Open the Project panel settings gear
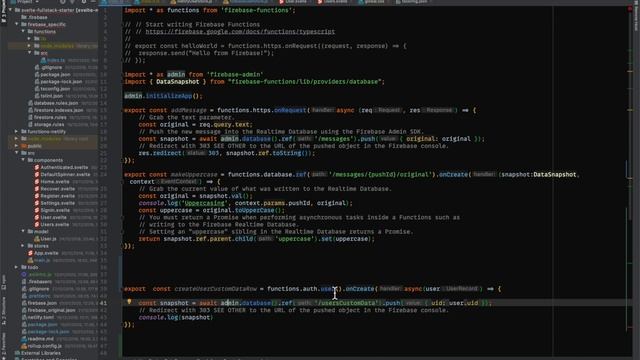Viewport: 640px width, 360px height. [x=84, y=2]
